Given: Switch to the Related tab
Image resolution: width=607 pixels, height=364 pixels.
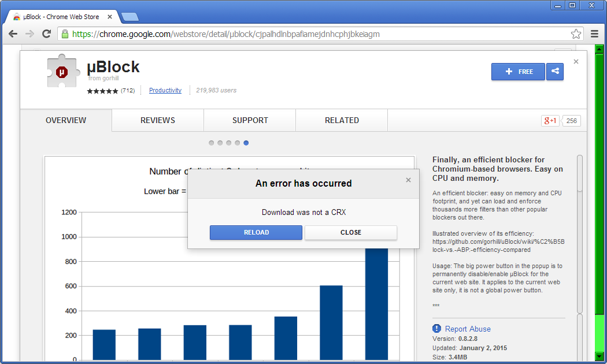Looking at the screenshot, I should click(x=342, y=120).
